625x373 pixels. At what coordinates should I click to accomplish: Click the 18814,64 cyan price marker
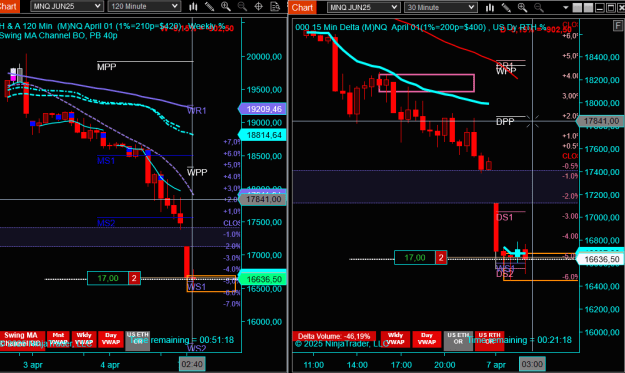point(262,135)
